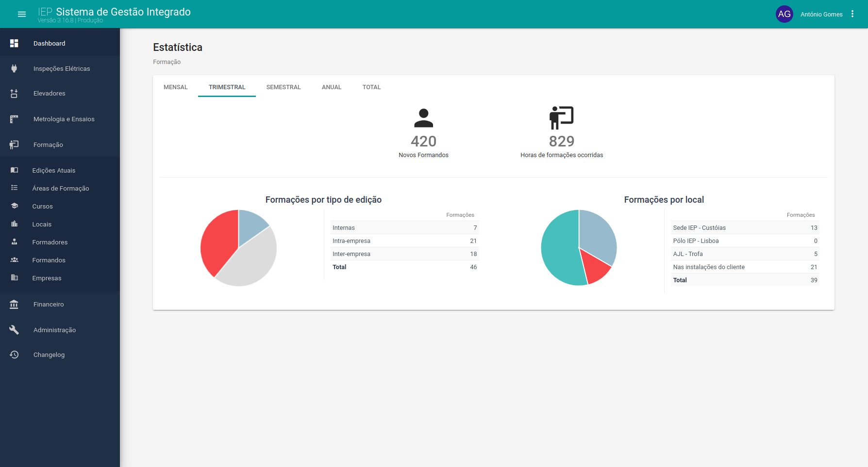Click the 829 training hours figure
Screen dimensions: 868x467
pos(562,141)
